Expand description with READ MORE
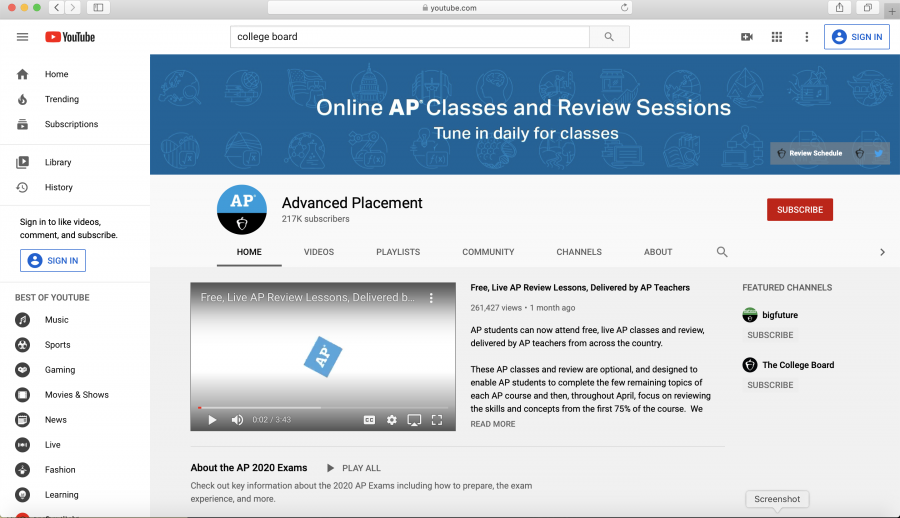Image resolution: width=900 pixels, height=518 pixels. [x=493, y=424]
